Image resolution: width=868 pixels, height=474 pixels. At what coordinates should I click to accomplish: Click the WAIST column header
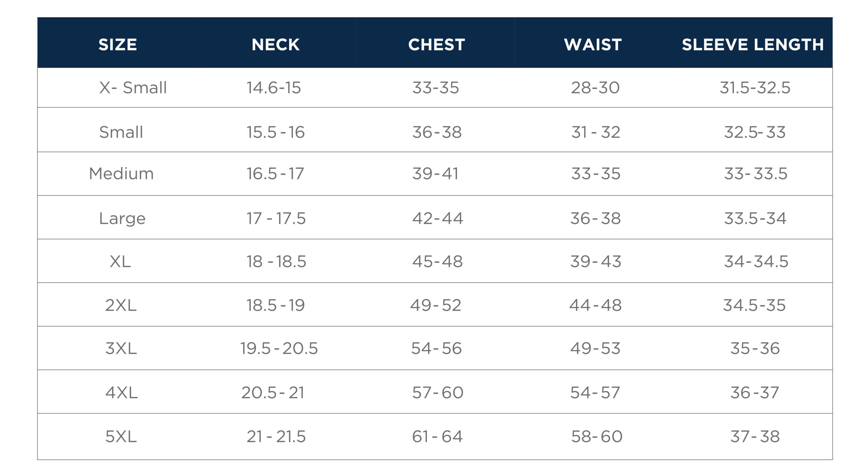(593, 45)
